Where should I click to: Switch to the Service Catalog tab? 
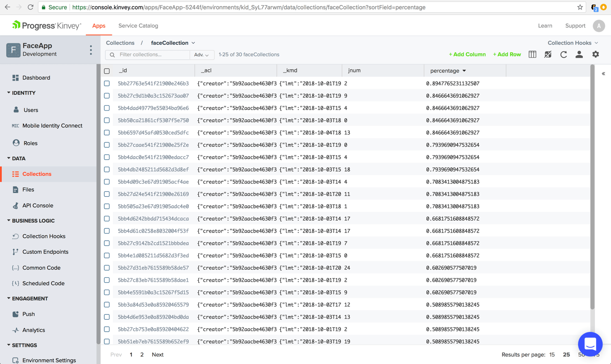[138, 25]
